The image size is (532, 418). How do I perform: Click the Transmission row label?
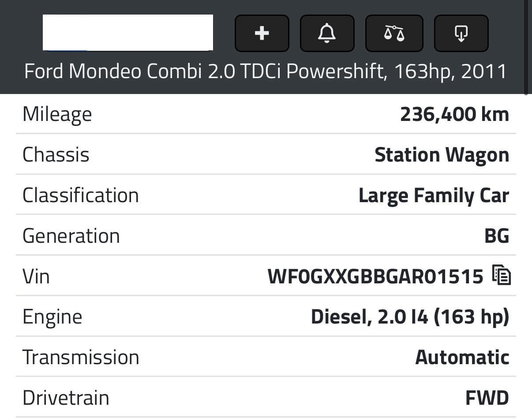pyautogui.click(x=81, y=358)
